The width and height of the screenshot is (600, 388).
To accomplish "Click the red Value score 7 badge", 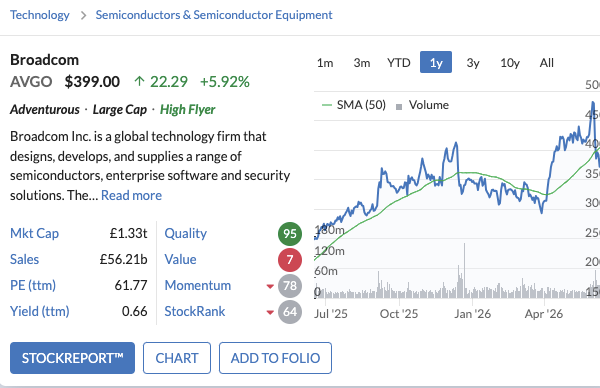I will (290, 260).
